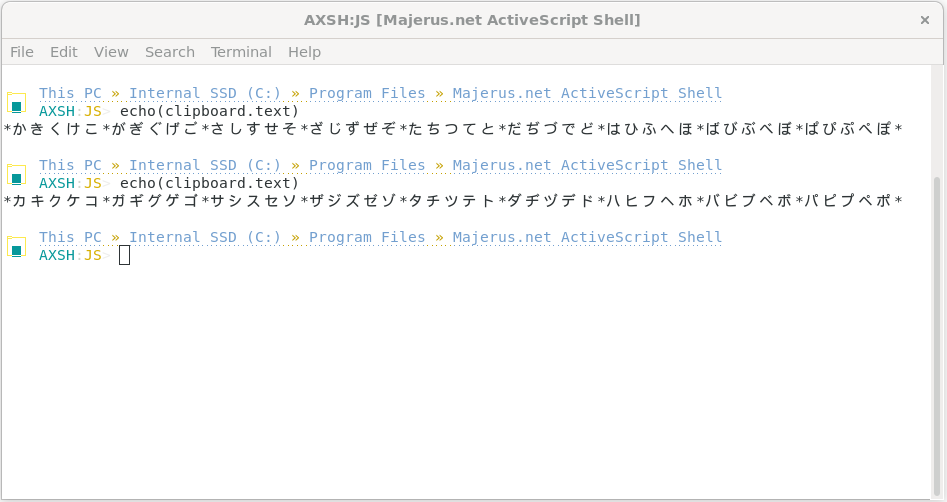
Task: Click the cursor at the empty AXSH:JS prompt
Action: [x=124, y=255]
